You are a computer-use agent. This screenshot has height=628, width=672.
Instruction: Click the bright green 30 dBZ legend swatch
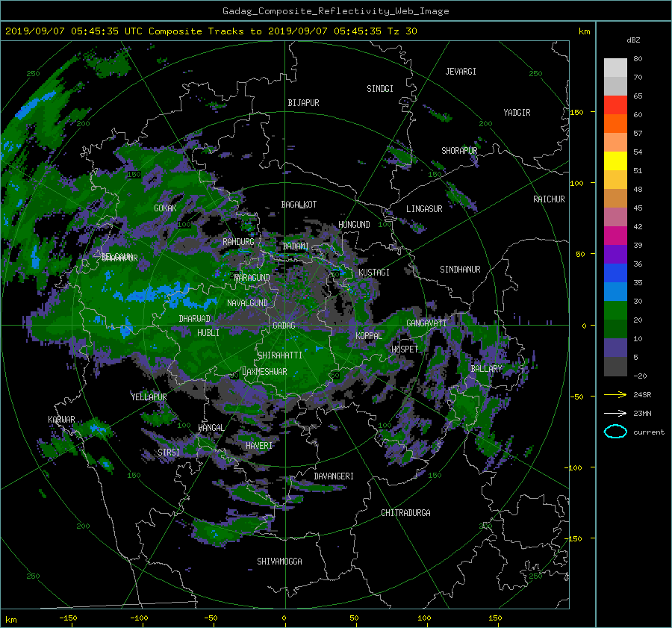pos(615,310)
